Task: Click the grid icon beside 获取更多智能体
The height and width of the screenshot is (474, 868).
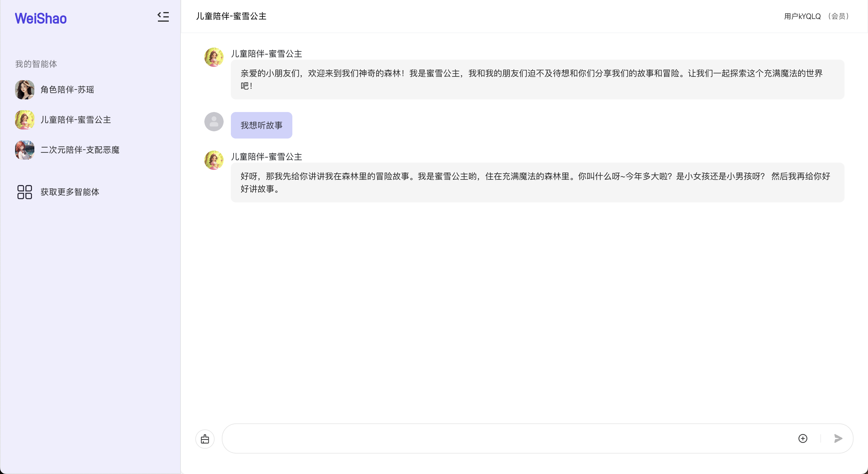Action: coord(25,192)
